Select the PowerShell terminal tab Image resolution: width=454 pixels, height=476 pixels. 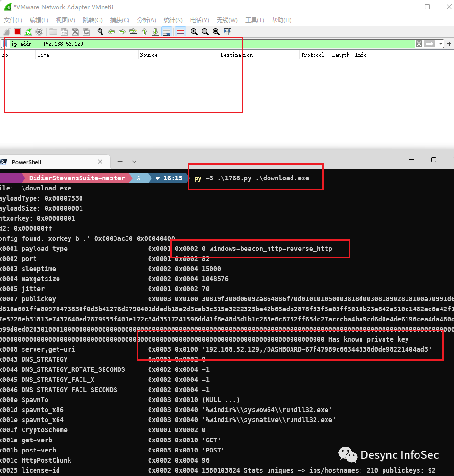(55, 162)
